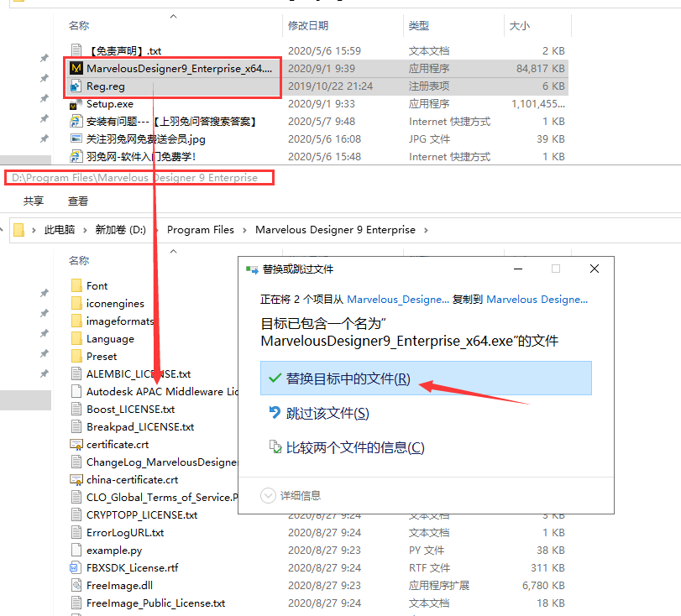Click the Reg.reg registry file icon
This screenshot has height=616, width=681.
click(x=76, y=86)
